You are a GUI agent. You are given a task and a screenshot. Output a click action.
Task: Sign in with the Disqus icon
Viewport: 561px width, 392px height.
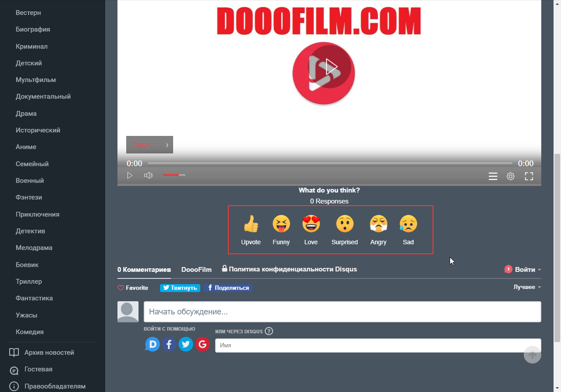point(153,345)
